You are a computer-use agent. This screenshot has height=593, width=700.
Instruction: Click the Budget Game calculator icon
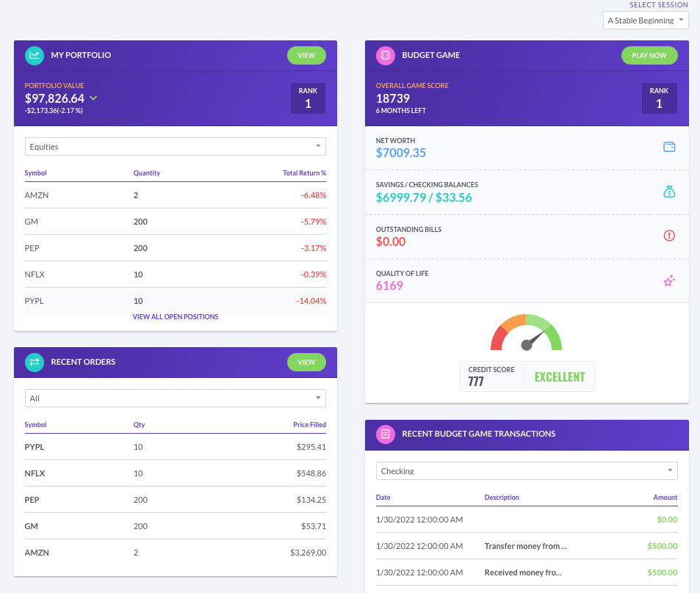385,55
